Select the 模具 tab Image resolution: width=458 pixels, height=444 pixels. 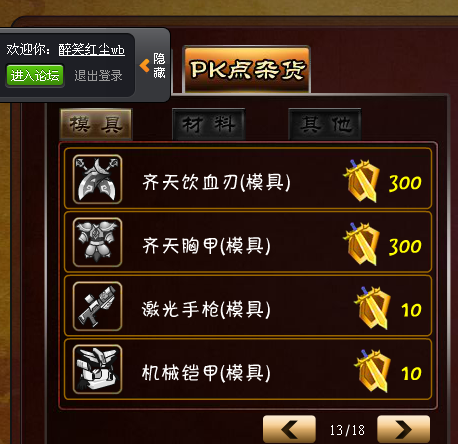click(x=96, y=124)
